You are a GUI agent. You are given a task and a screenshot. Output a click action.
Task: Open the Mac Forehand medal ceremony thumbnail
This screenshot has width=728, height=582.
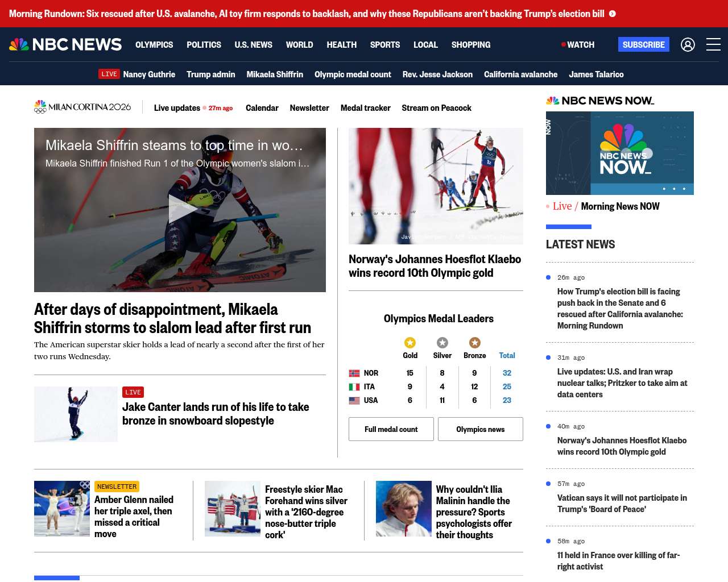tap(233, 509)
